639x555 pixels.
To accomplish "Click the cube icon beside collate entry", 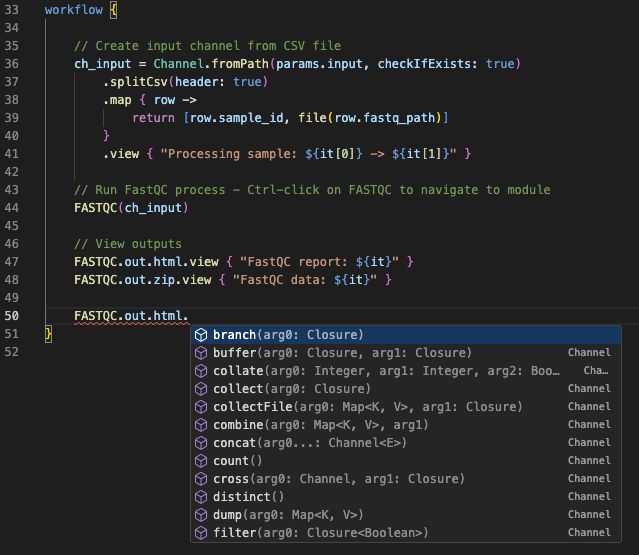I will (x=201, y=371).
